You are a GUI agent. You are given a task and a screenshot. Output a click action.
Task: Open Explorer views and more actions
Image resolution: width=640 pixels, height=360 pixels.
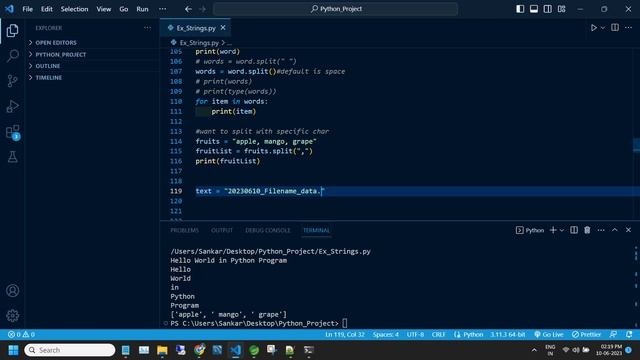pos(147,28)
